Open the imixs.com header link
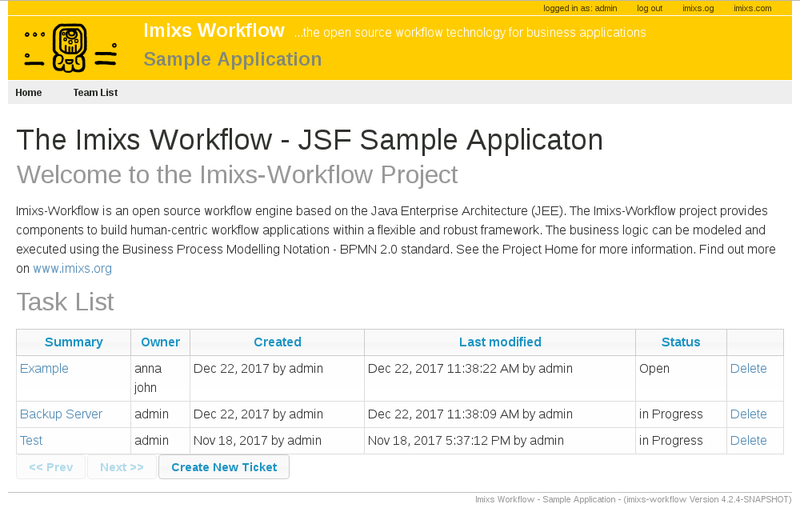Viewport: 800px width, 532px height. click(753, 8)
